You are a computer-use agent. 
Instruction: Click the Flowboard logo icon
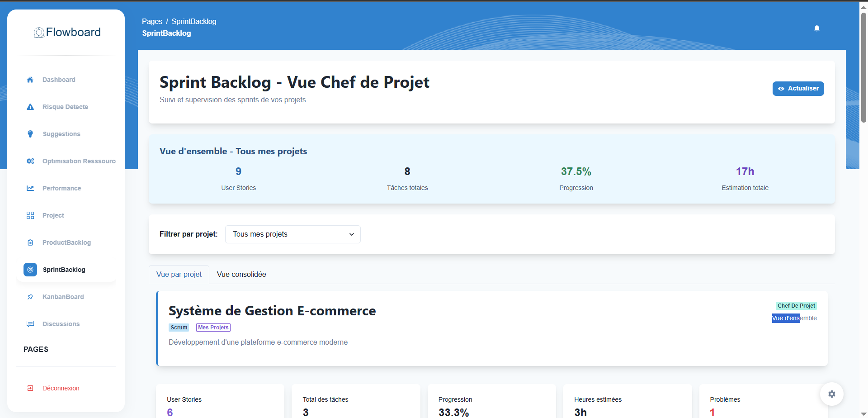(x=39, y=33)
